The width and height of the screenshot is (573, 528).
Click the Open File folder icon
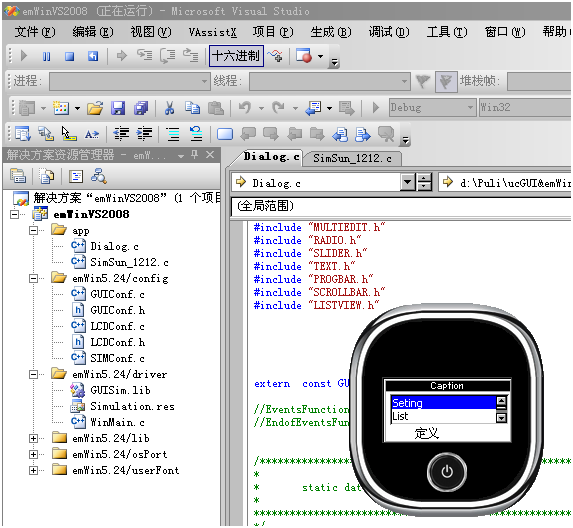tap(95, 108)
